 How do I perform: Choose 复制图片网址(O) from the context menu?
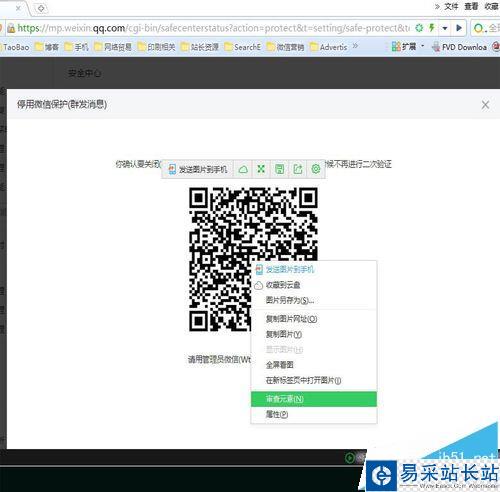coord(314,319)
